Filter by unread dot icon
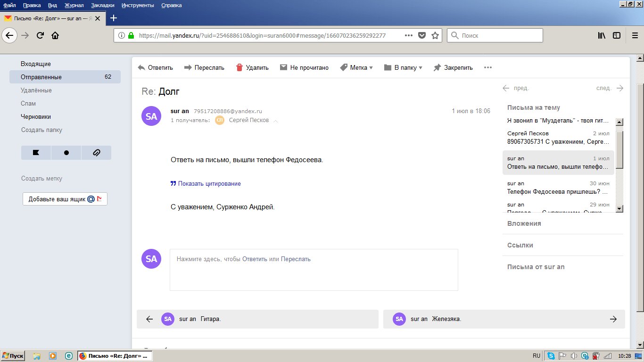This screenshot has height=362, width=644. (x=66, y=153)
